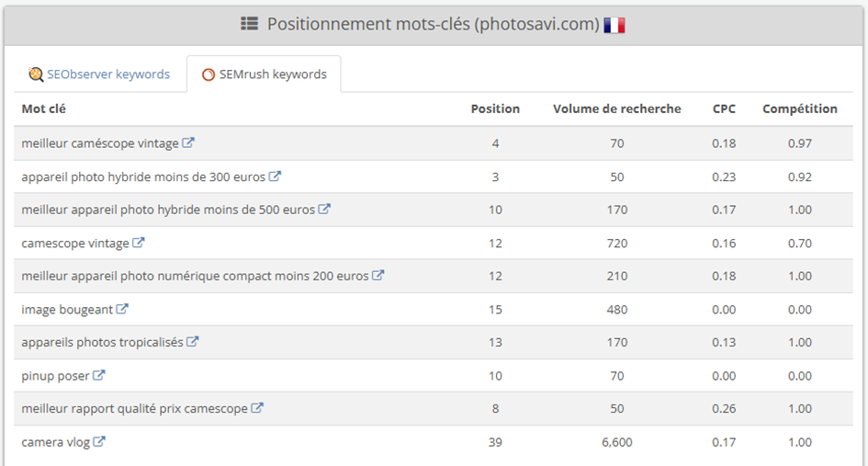The width and height of the screenshot is (868, 466).
Task: Sort by Position column header
Action: [x=495, y=108]
